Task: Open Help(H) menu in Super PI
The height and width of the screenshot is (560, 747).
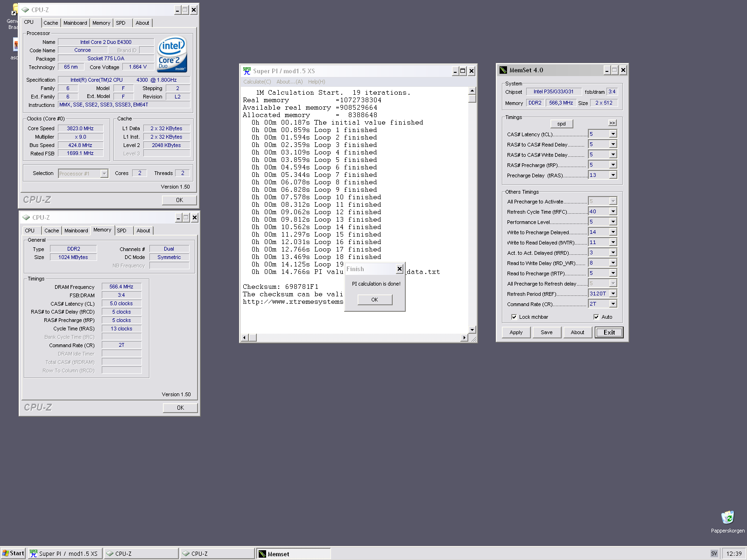Action: coord(317,82)
